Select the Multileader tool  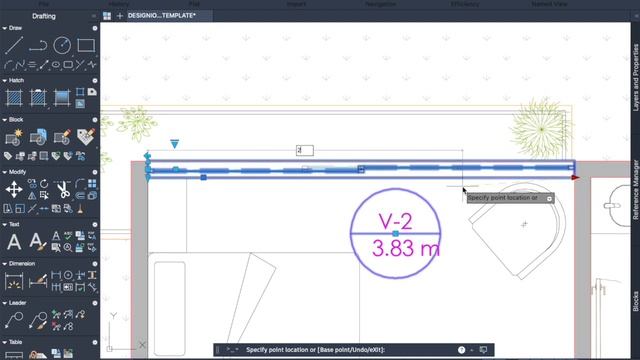(14, 320)
